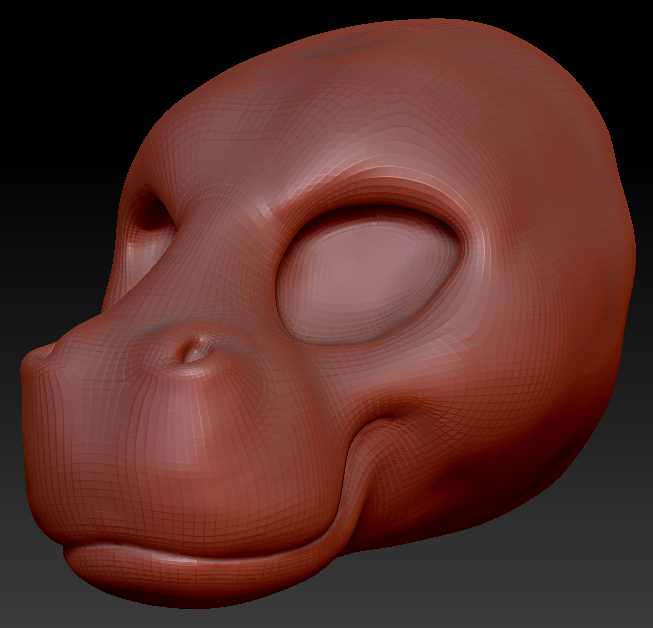Click the large eye socket on the model
Viewport: 653px width, 628px height.
point(369,276)
